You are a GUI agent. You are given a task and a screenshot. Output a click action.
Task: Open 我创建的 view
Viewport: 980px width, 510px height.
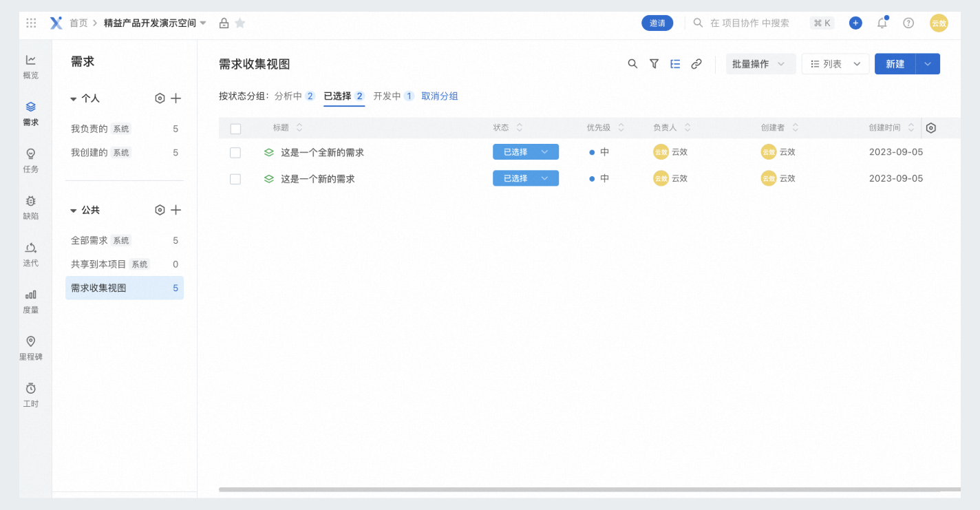point(125,152)
